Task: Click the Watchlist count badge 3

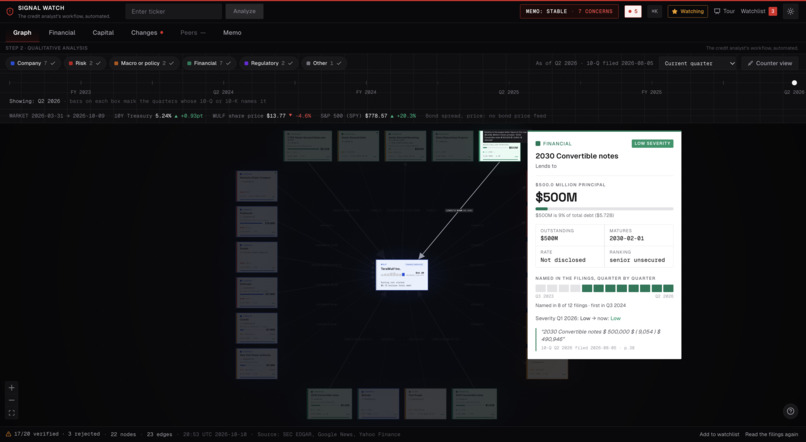Action: 773,11
